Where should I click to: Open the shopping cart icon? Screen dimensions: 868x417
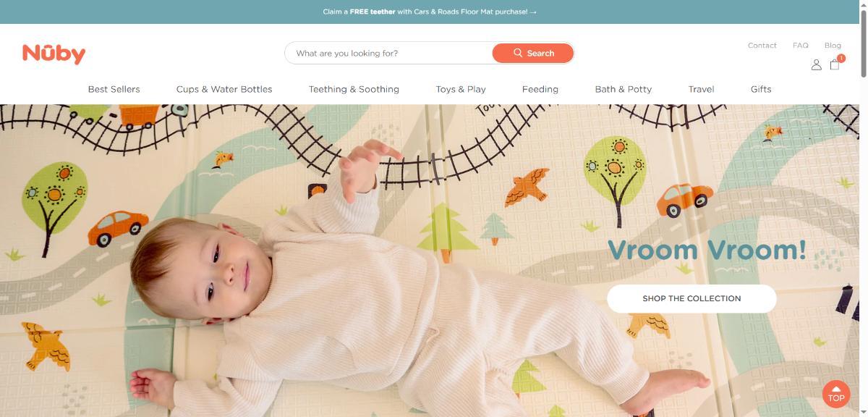[835, 63]
